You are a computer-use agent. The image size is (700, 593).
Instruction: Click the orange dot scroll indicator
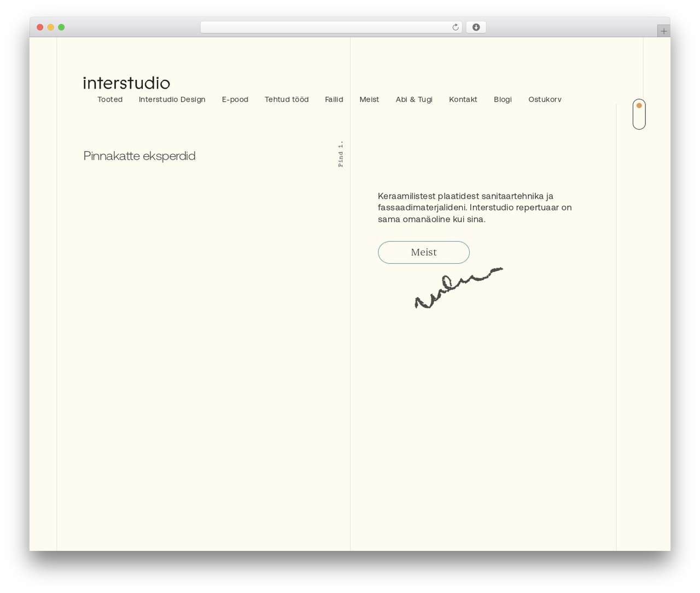coord(639,106)
